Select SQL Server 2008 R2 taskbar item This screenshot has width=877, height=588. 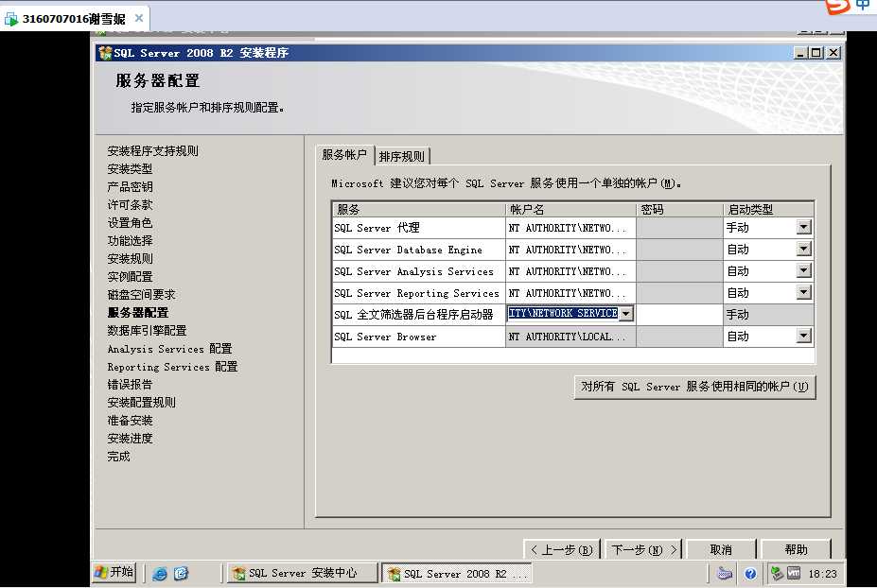[x=456, y=574]
